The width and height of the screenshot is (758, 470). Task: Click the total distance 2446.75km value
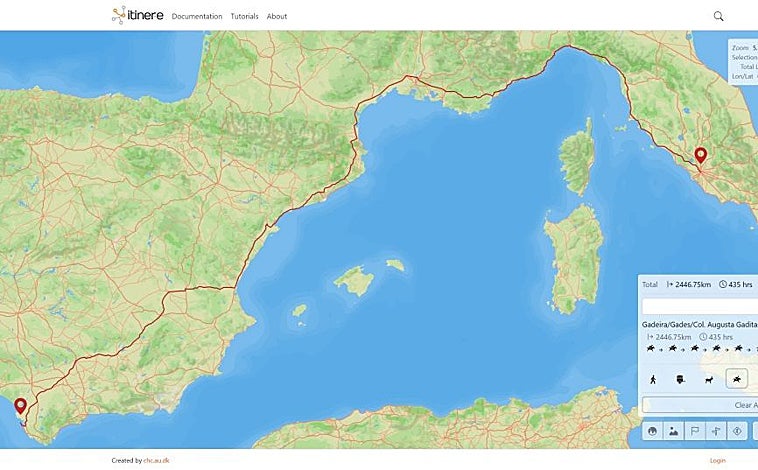[693, 284]
